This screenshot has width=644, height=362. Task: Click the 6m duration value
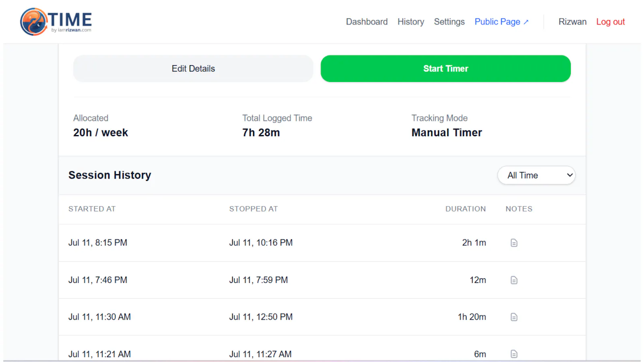[x=480, y=354]
